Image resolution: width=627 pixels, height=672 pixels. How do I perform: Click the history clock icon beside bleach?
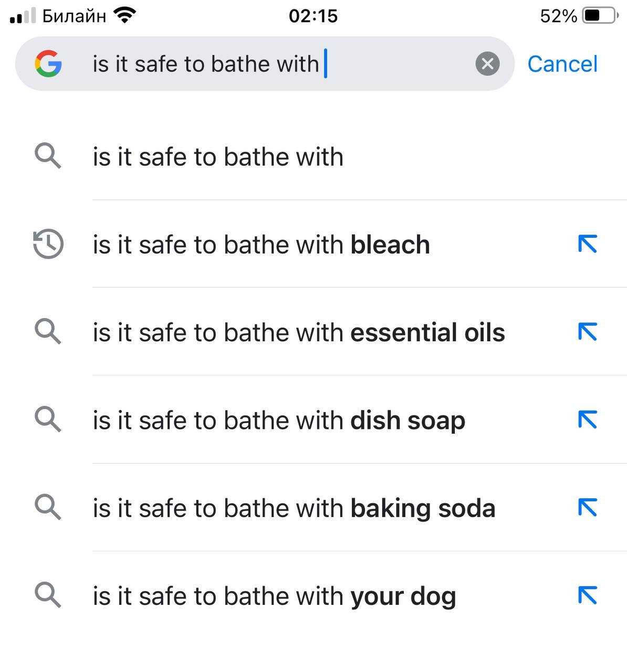[x=48, y=244]
